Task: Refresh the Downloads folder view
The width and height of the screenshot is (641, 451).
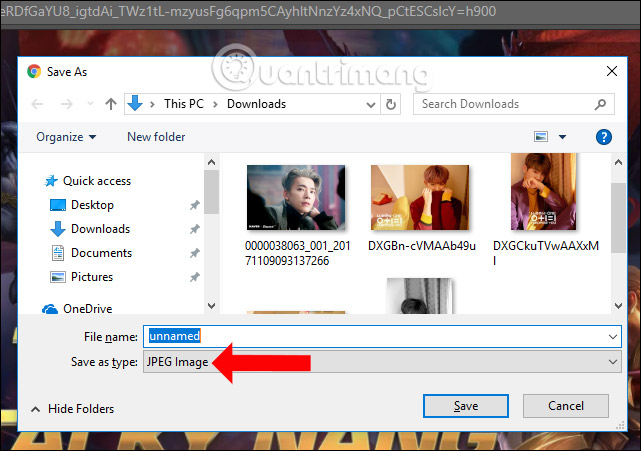Action: [391, 104]
